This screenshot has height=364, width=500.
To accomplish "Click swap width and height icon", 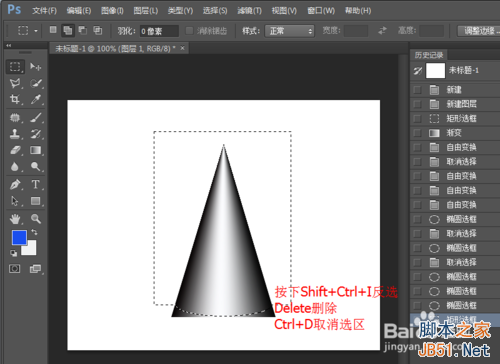I will 382,31.
